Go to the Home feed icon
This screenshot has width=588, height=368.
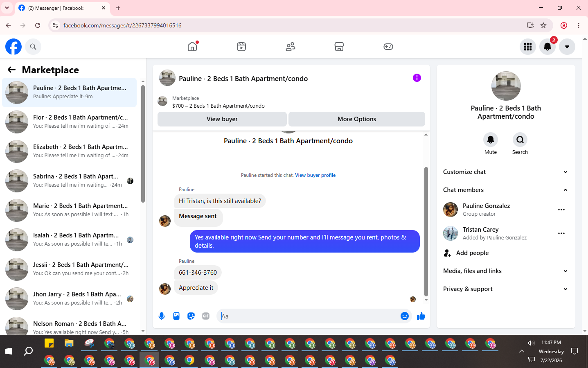[192, 47]
